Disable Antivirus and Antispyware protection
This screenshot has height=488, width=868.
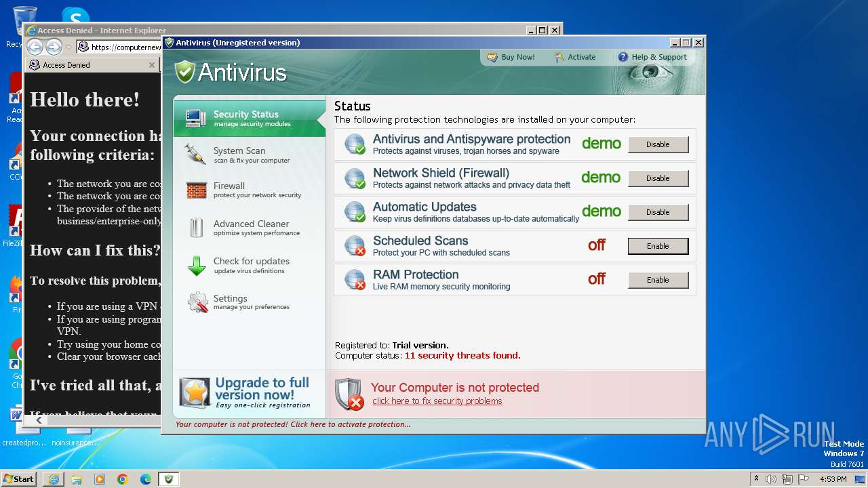(658, 144)
